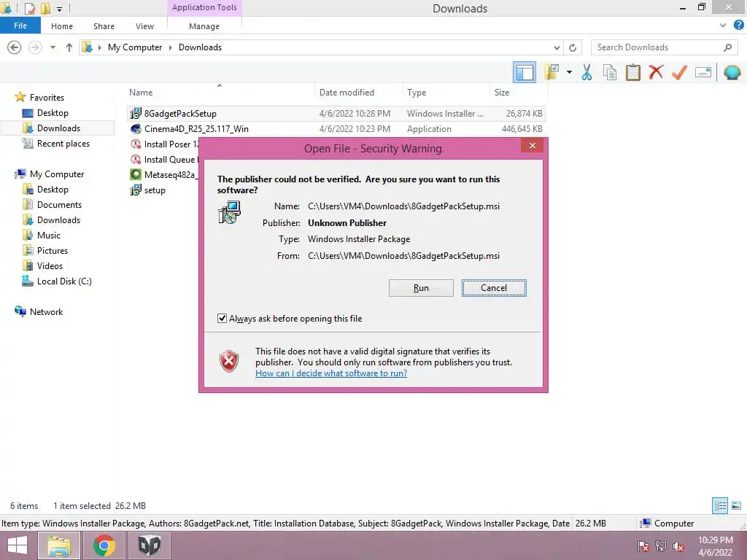The width and height of the screenshot is (747, 560).
Task: Click the orange checkmark toolbar icon
Action: pyautogui.click(x=679, y=72)
